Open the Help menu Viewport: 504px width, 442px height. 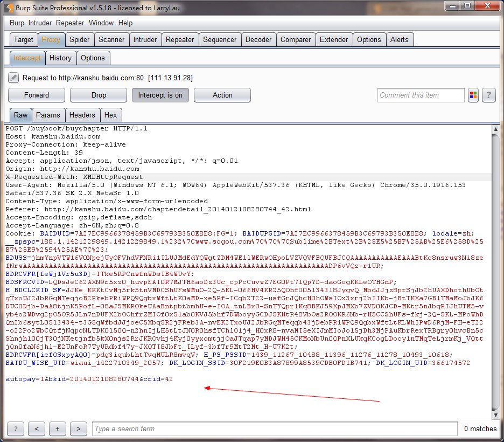click(125, 23)
